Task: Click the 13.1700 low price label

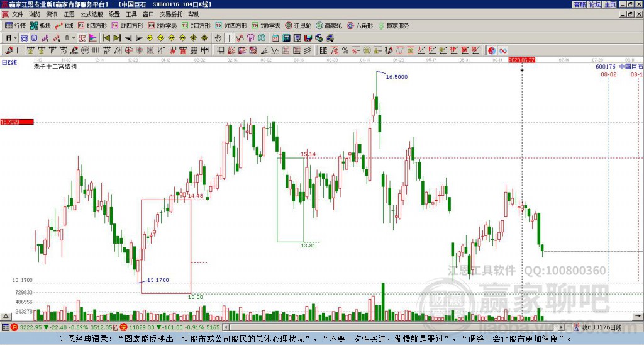Action: [x=158, y=280]
